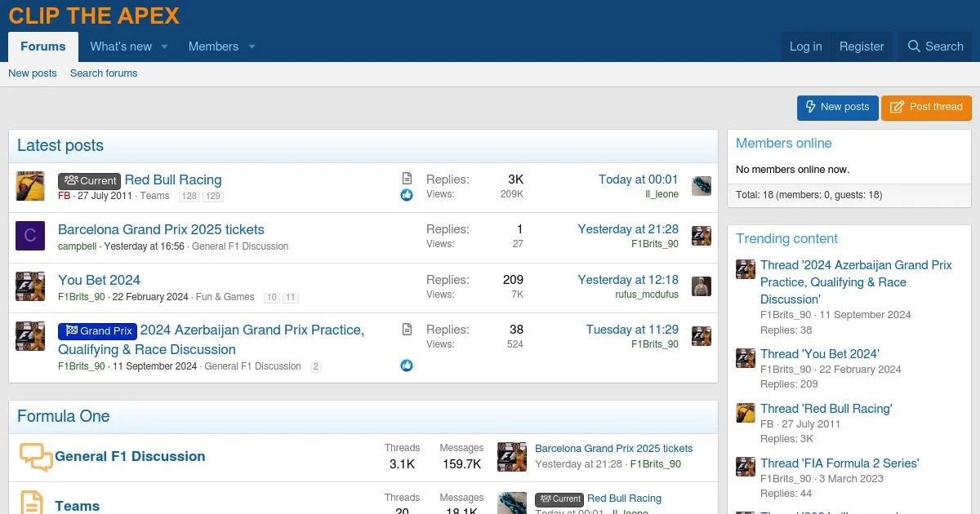
Task: Open rufus_mcdufus username link
Action: click(647, 295)
